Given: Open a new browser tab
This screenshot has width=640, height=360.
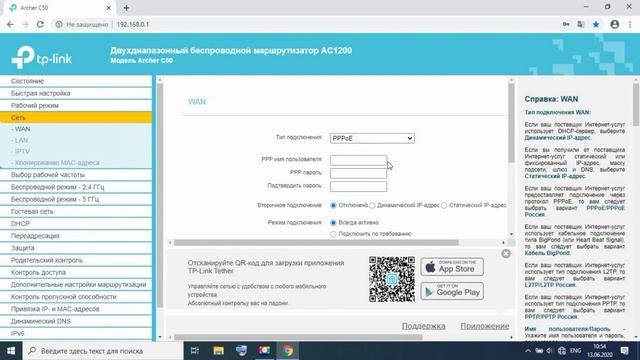Looking at the screenshot, I should (x=126, y=8).
